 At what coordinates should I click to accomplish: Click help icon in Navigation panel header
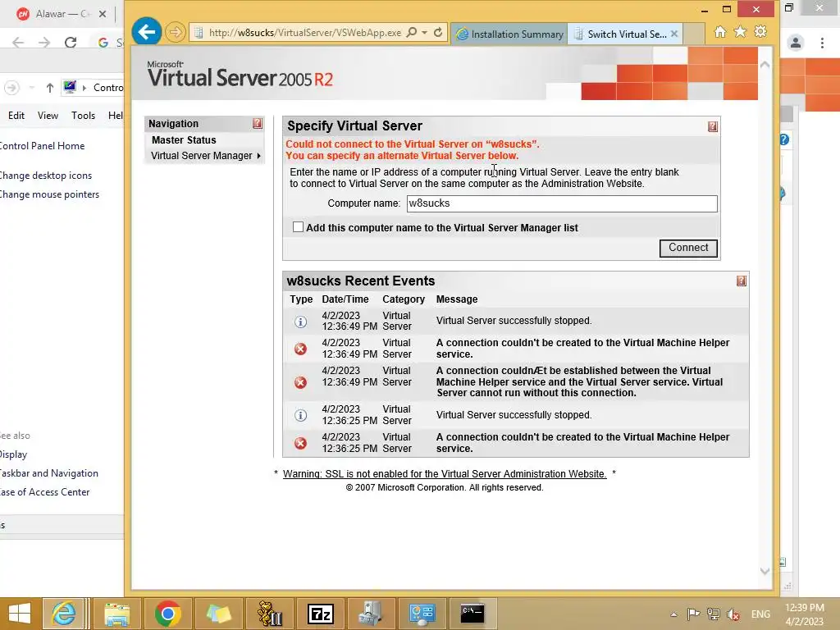(258, 124)
